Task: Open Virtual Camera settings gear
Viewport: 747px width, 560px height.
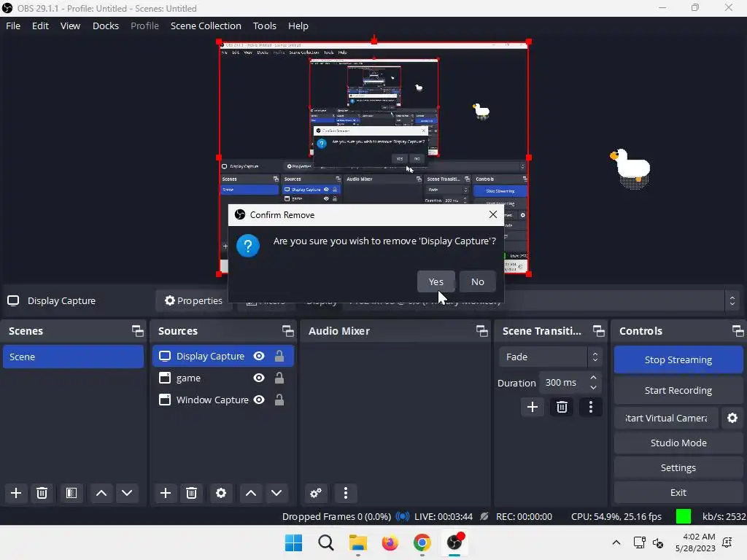Action: tap(732, 418)
